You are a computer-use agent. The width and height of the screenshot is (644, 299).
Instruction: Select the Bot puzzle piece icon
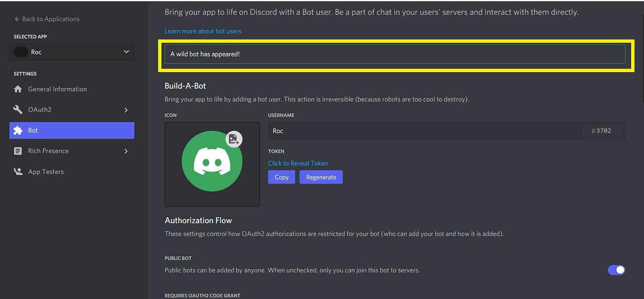click(17, 130)
